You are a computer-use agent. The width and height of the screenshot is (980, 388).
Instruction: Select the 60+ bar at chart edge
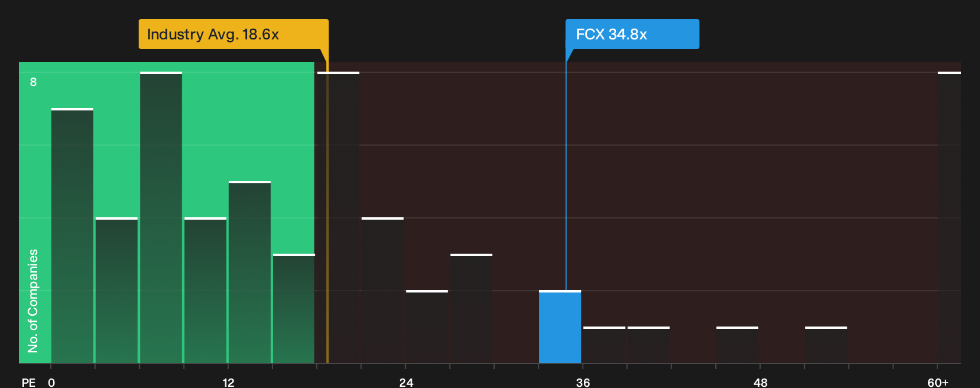[x=950, y=218]
